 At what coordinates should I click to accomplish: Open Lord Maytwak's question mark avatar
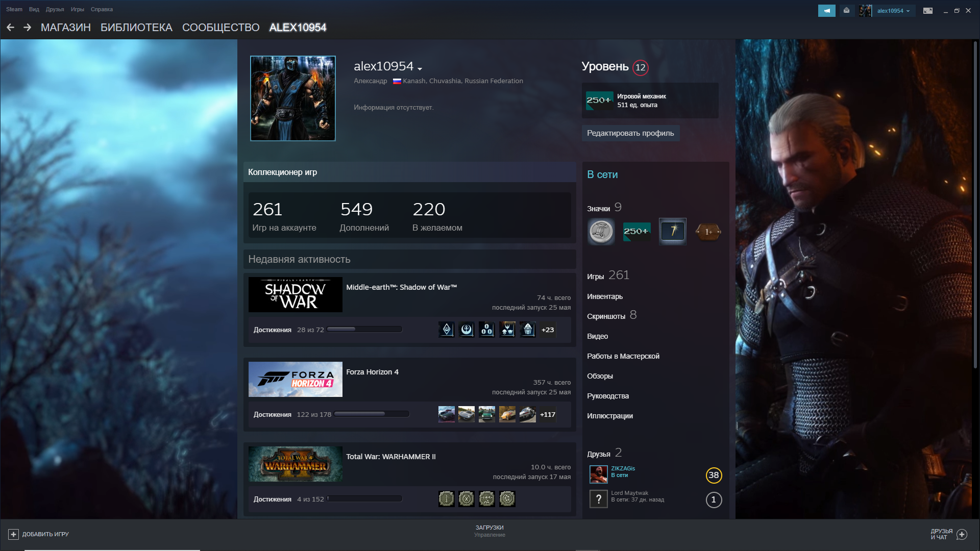(599, 499)
